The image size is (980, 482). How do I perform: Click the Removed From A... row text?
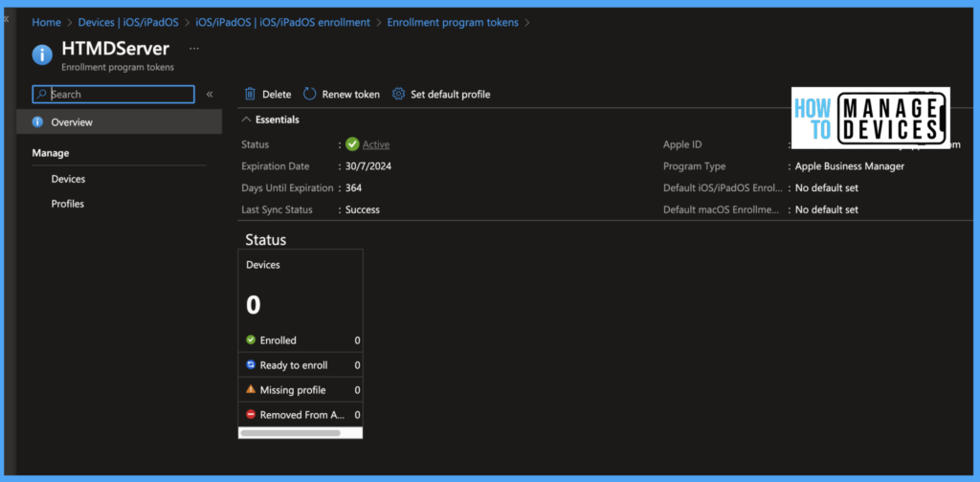click(x=303, y=414)
